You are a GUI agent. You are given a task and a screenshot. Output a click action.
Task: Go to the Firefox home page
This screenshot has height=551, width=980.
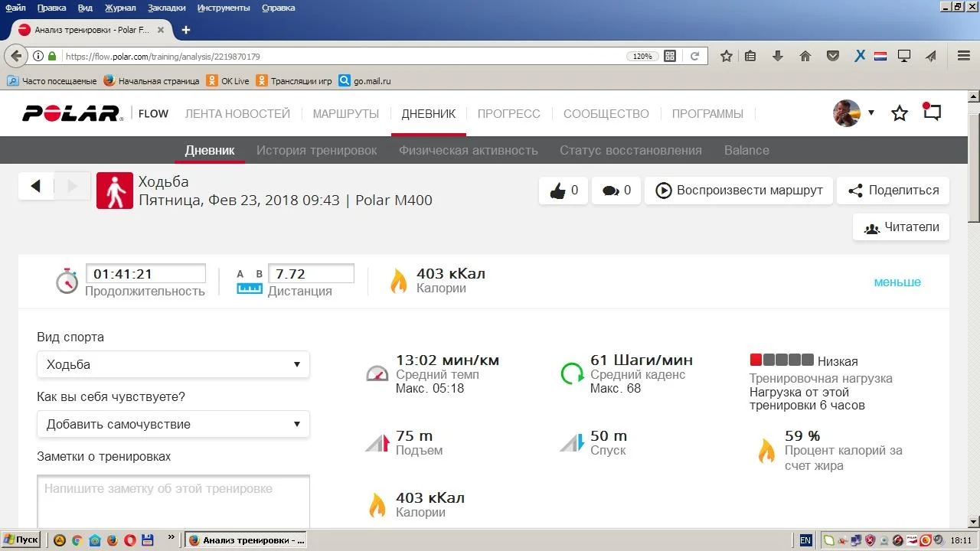pyautogui.click(x=805, y=56)
